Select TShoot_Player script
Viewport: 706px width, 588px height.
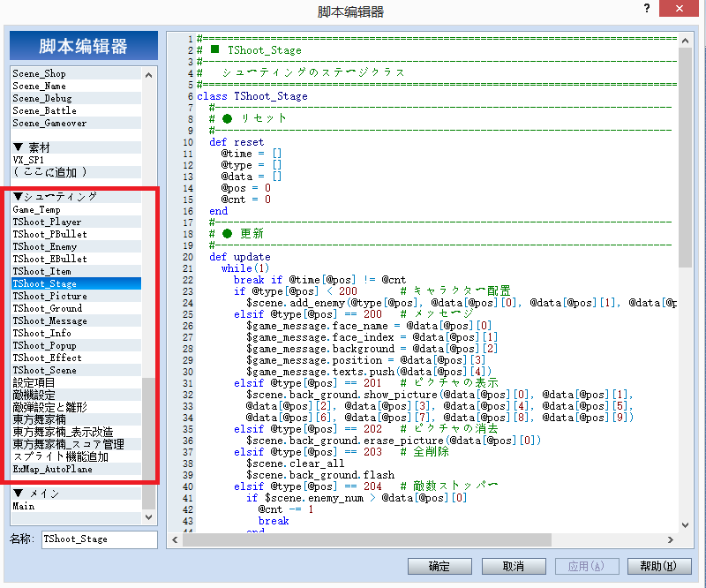coord(76,222)
